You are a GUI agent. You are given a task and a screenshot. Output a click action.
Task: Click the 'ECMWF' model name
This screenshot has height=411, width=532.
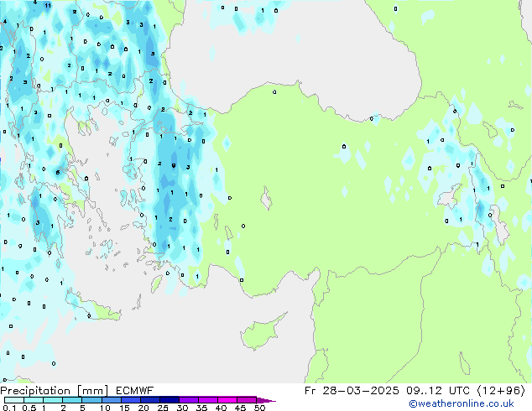click(135, 391)
